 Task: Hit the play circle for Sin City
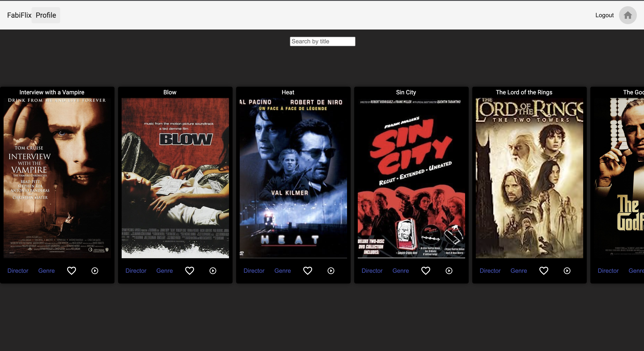coord(449,271)
